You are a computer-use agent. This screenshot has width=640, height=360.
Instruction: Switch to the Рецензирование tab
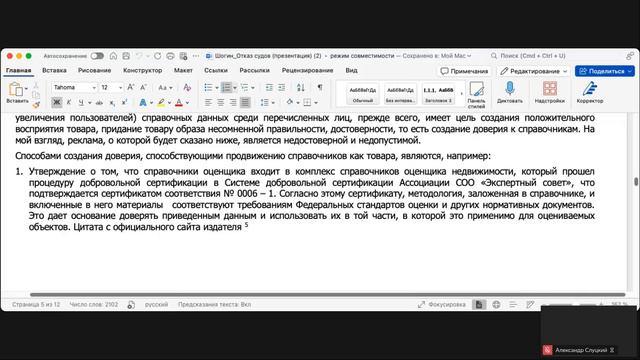coord(307,70)
